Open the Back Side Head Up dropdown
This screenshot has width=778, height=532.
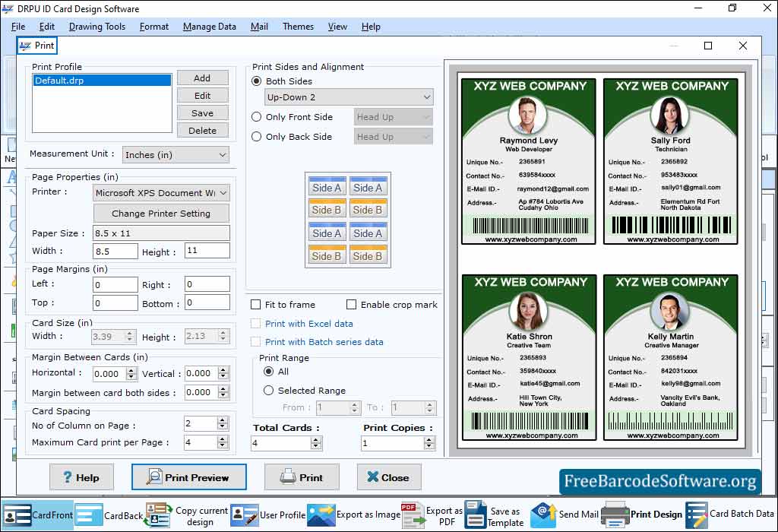point(393,137)
